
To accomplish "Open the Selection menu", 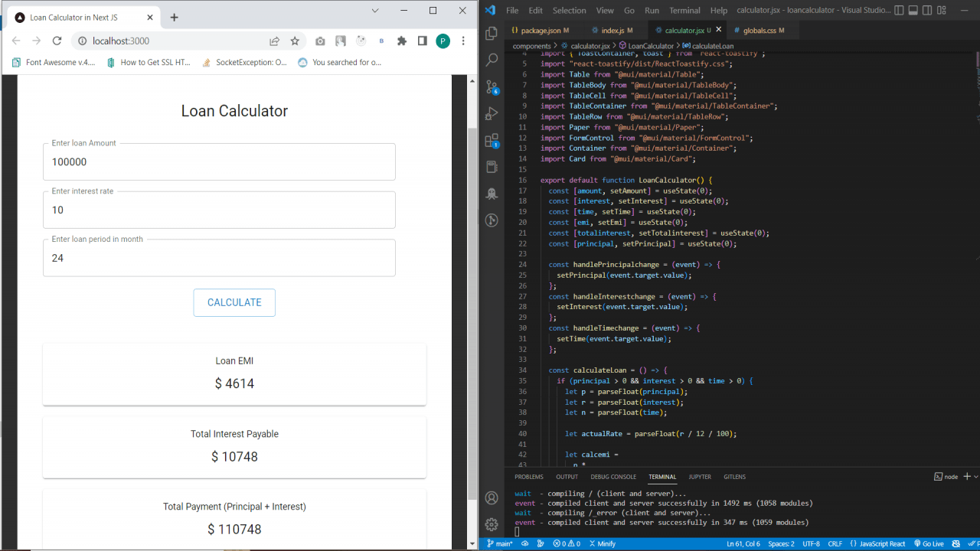I will 569,10.
